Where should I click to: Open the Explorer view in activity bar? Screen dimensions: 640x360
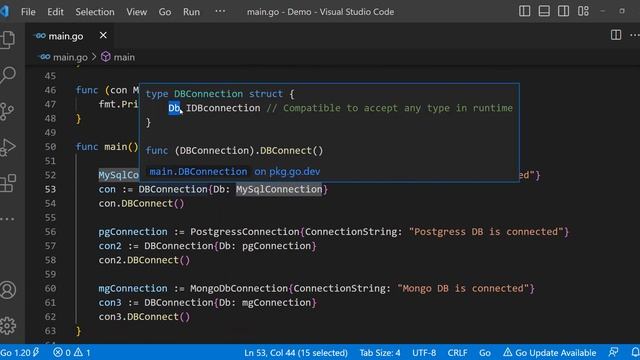coord(7,40)
